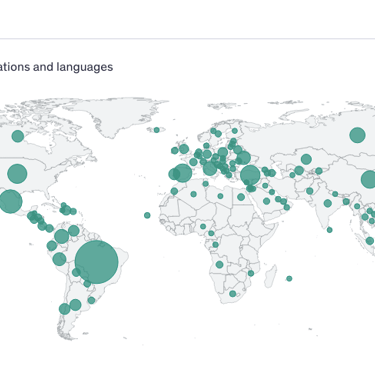The width and height of the screenshot is (375, 366).
Task: Select the Colombia bubble
Action: point(61,236)
